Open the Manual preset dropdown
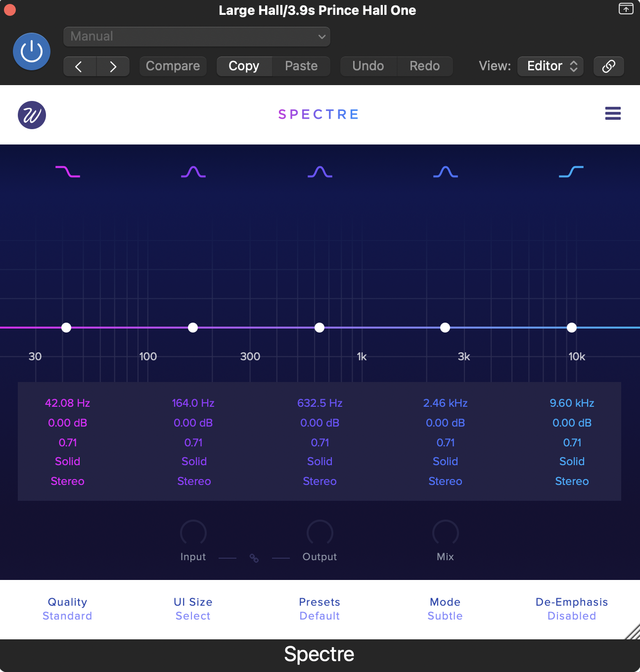640x672 pixels. tap(197, 37)
